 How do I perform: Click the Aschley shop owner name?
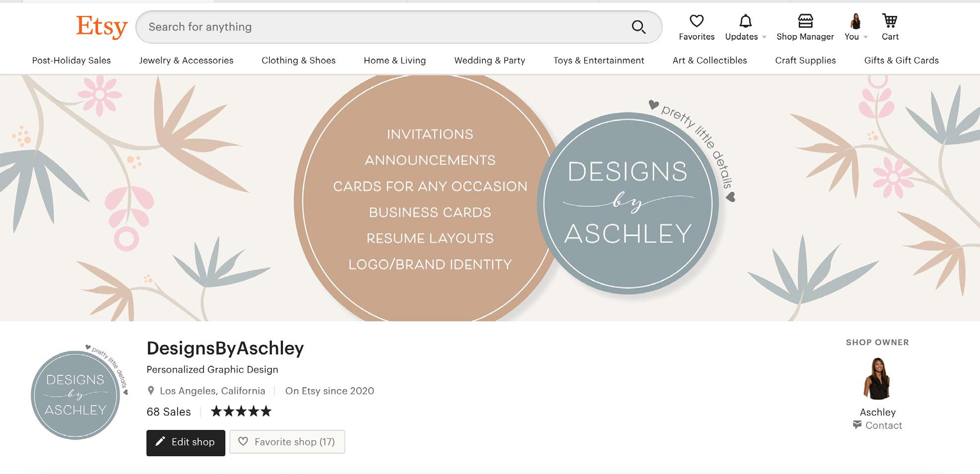coord(878,412)
